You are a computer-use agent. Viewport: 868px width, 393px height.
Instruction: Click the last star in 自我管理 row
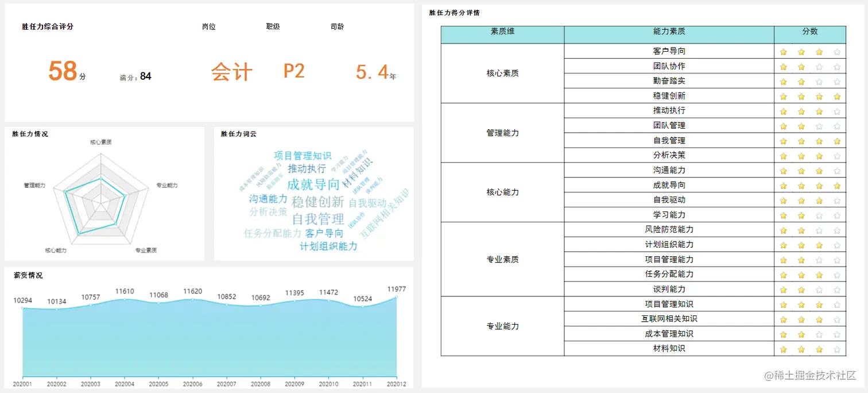837,141
